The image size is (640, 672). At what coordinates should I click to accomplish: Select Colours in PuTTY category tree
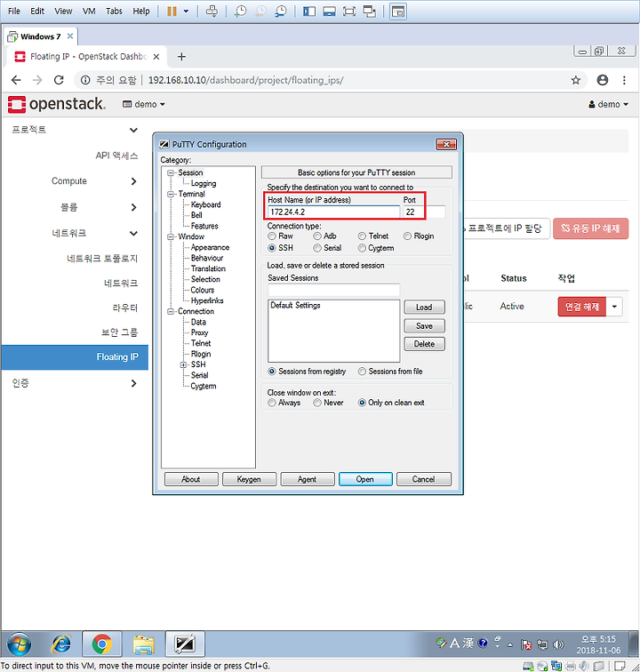[203, 290]
